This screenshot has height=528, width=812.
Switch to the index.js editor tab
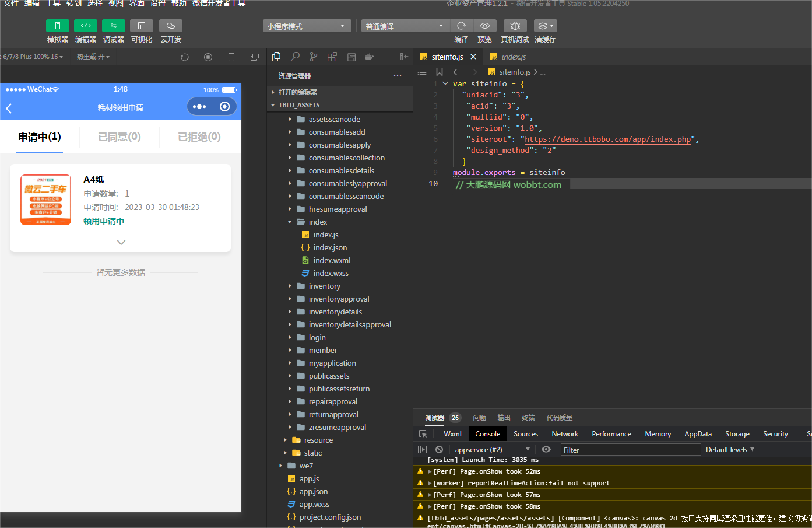pos(513,57)
